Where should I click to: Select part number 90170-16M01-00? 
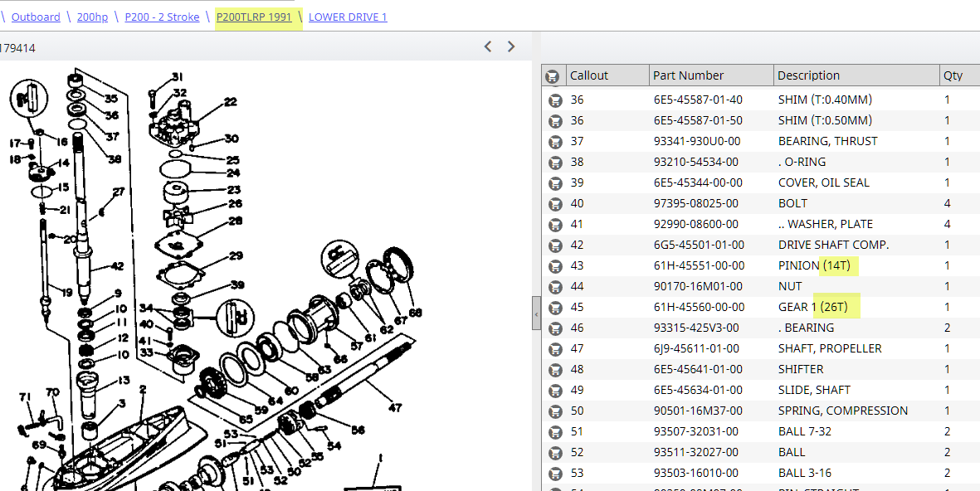pos(698,286)
